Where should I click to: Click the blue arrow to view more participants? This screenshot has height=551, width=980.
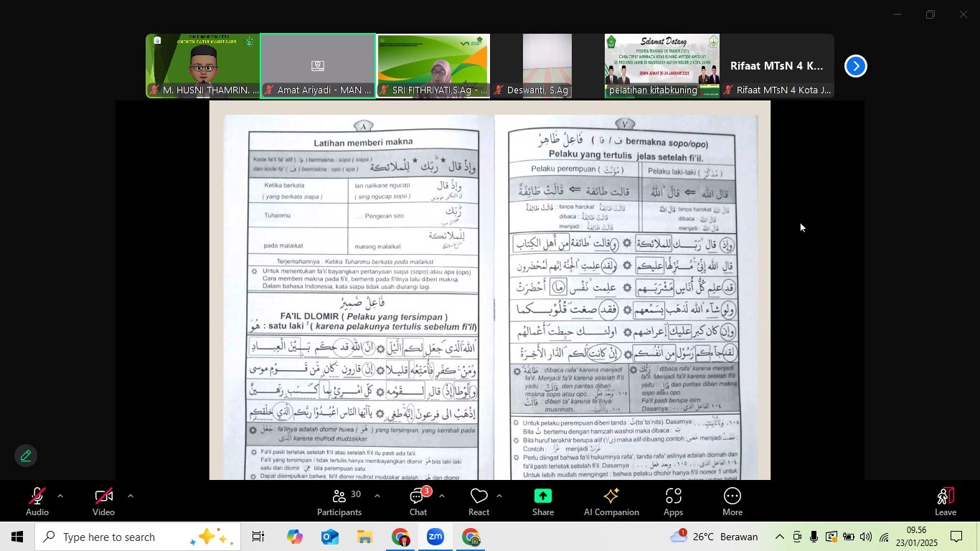(855, 65)
